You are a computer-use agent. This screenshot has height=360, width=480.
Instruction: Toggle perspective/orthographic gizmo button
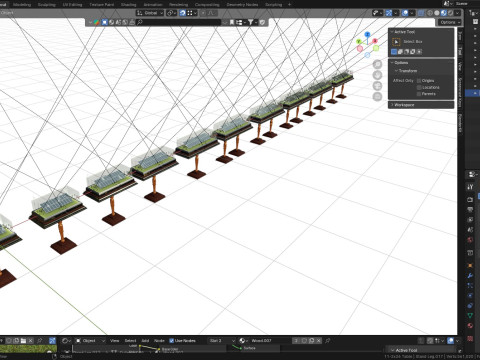377,97
